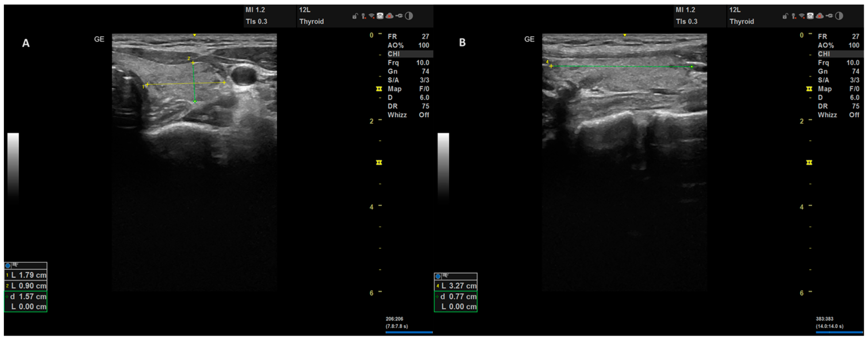
Task: Click the blue cine progress bar in panel A
Action: [x=409, y=332]
